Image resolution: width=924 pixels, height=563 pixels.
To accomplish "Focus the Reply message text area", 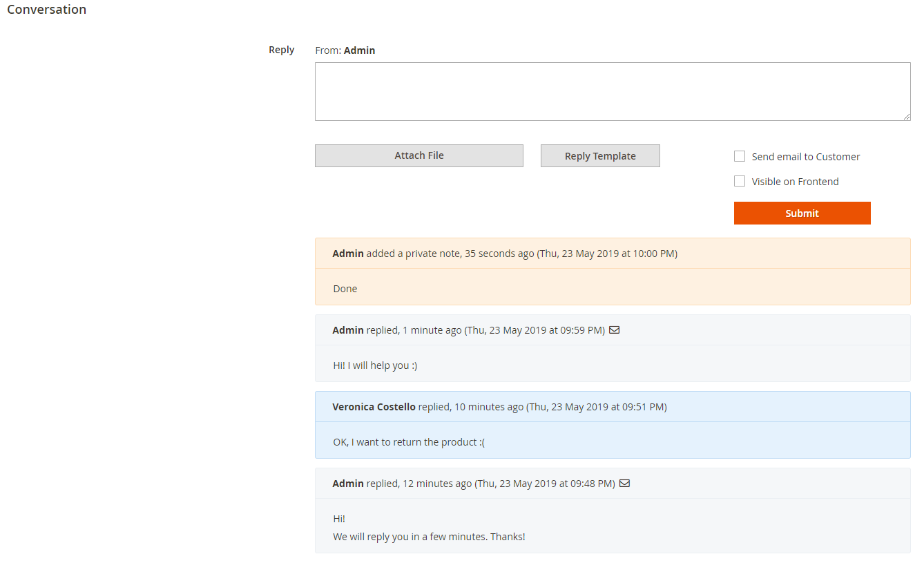I will point(612,91).
